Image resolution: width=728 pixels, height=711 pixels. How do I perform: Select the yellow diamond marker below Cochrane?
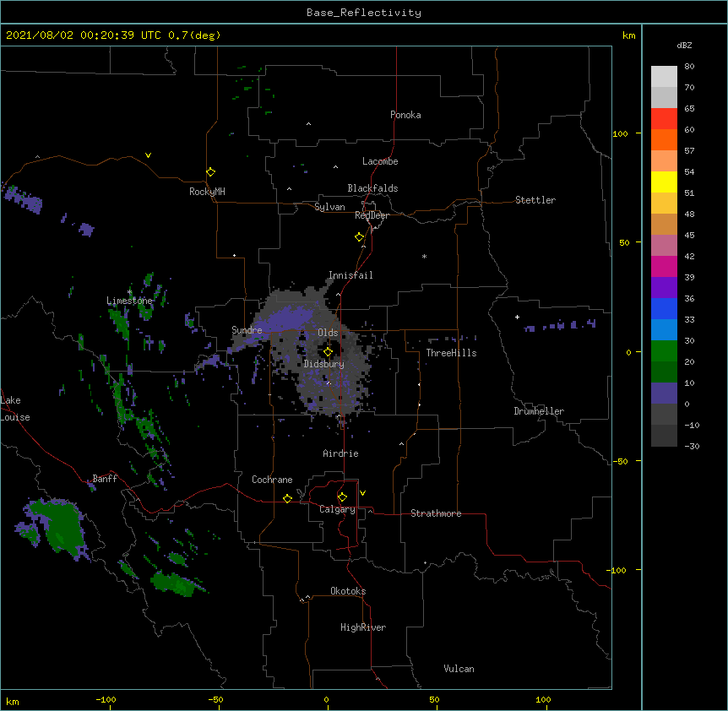click(x=287, y=498)
